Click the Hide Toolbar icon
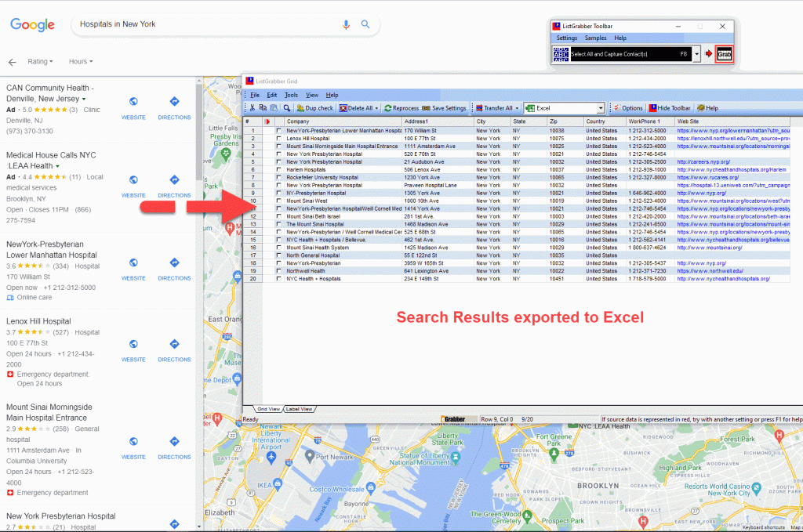The height and width of the screenshot is (532, 803). [x=654, y=108]
